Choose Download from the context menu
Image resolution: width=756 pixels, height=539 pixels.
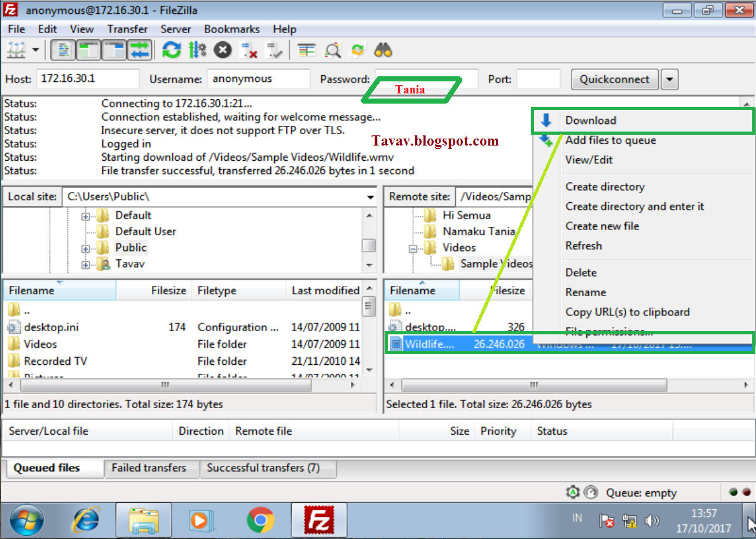pyautogui.click(x=643, y=121)
